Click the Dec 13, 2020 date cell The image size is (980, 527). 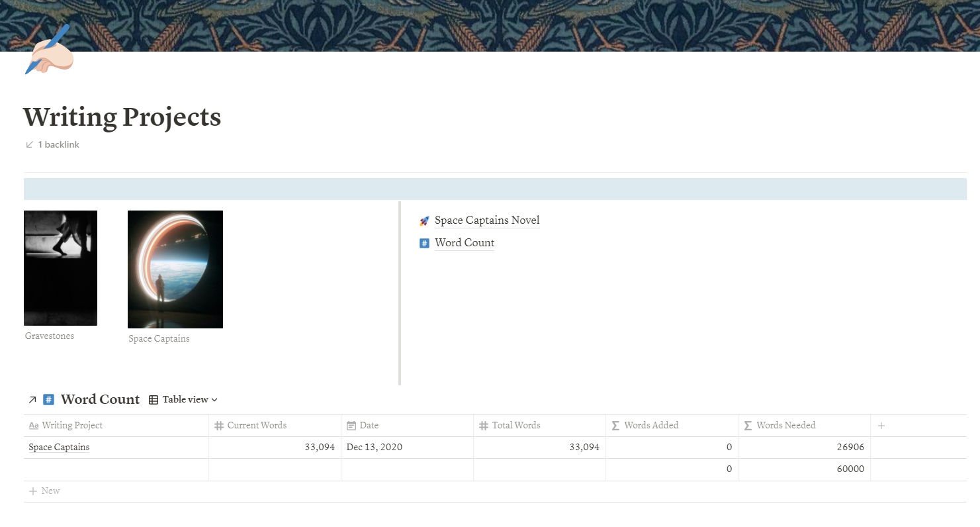click(x=408, y=448)
